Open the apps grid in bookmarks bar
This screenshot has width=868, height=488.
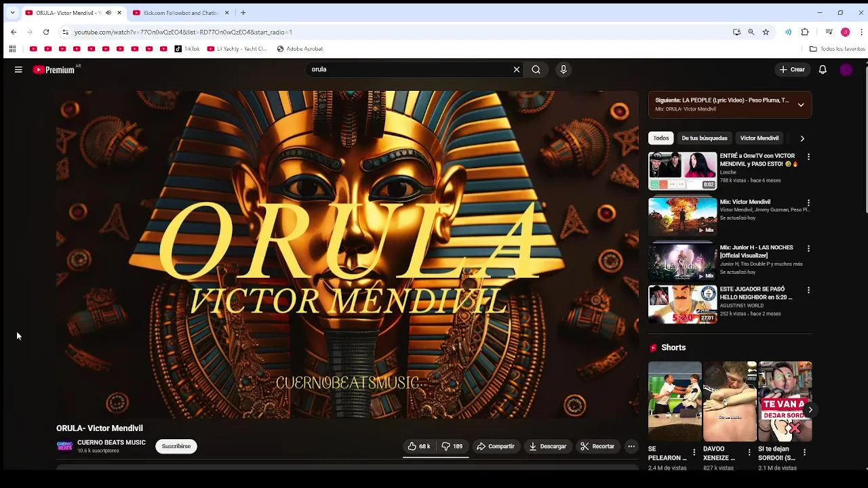point(12,49)
